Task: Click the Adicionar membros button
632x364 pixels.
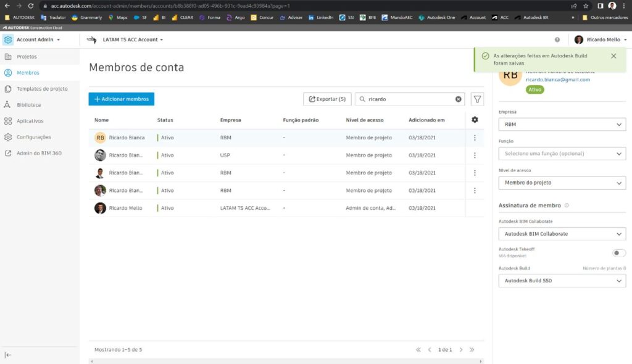Action: point(122,99)
